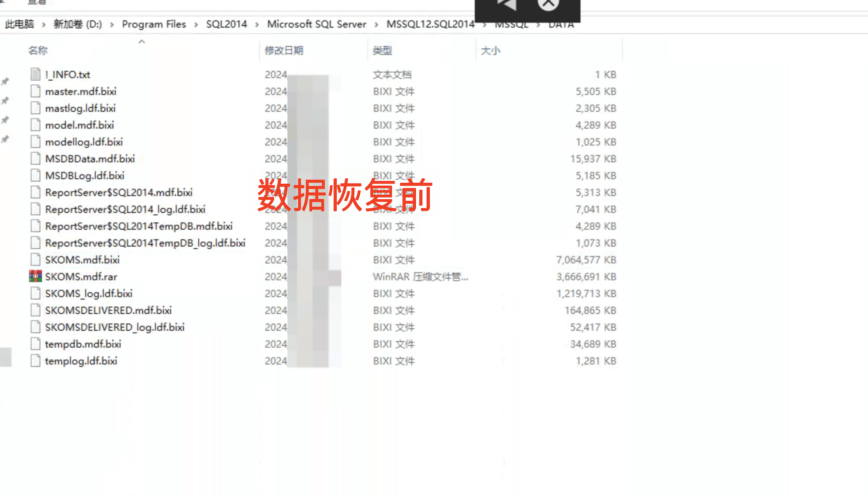Navigate to 此电脑 in the address bar
Image resolution: width=868 pixels, height=498 pixels.
[19, 24]
